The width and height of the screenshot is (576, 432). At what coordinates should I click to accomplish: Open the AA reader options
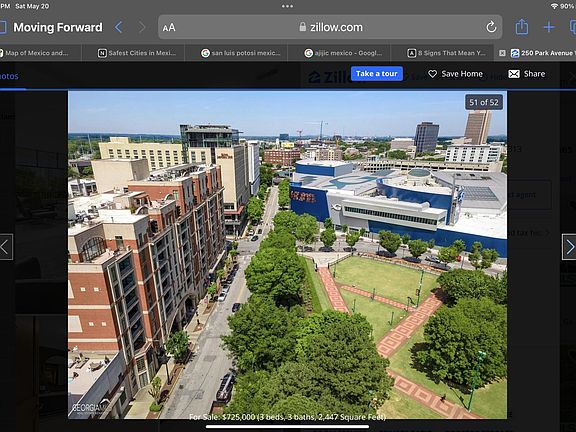point(169,28)
